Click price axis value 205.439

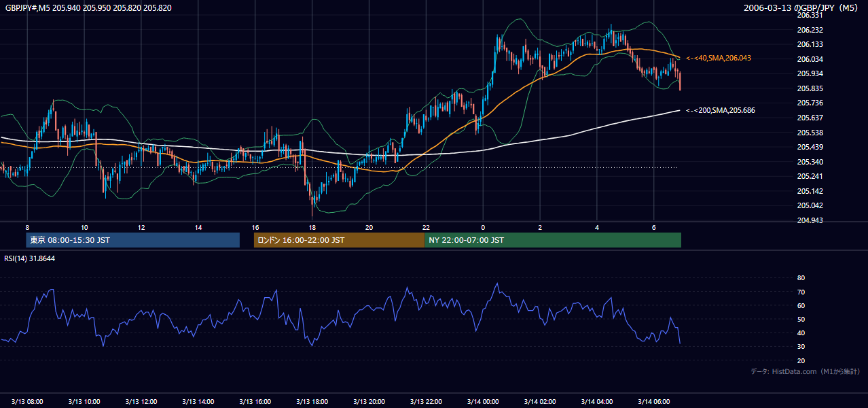810,147
